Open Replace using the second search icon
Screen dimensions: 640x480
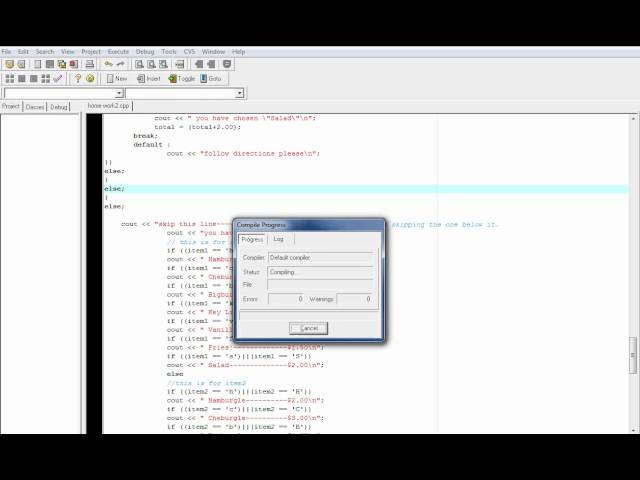151,64
